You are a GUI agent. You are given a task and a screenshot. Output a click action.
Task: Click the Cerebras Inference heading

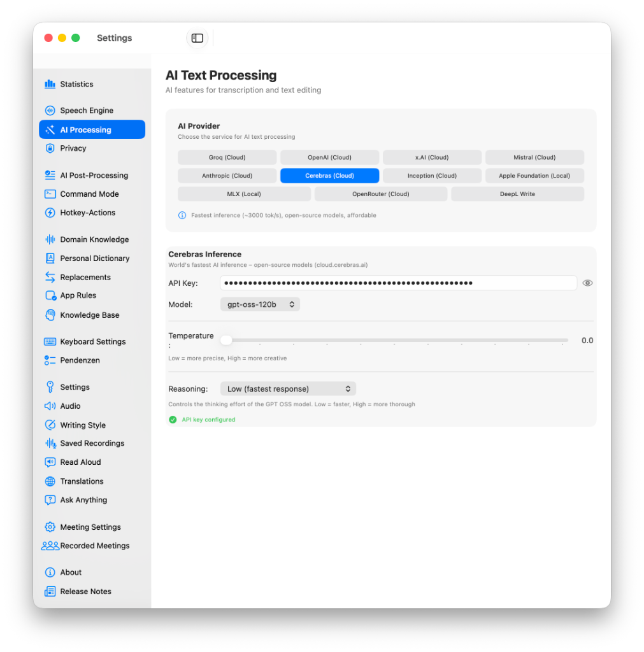point(204,254)
